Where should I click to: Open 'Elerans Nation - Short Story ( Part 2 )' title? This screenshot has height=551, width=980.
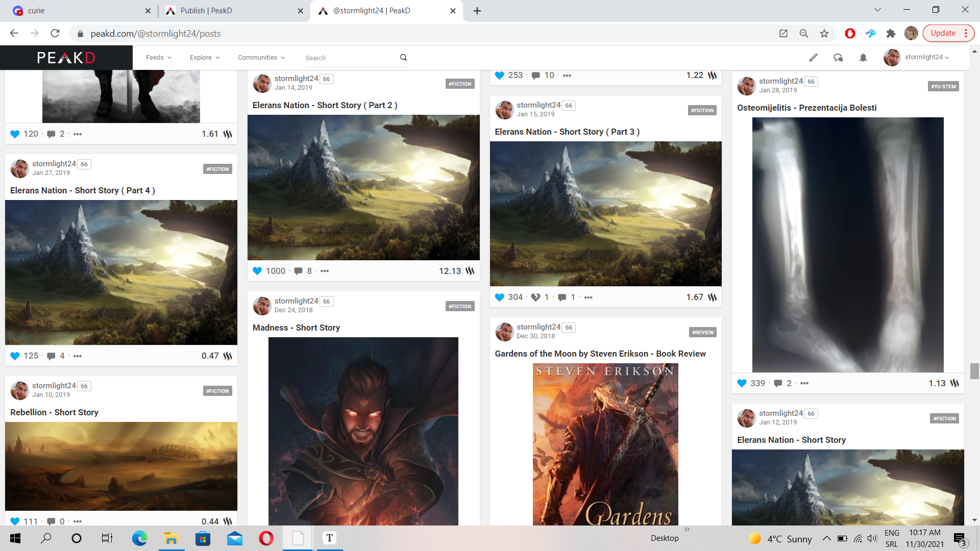pos(325,105)
